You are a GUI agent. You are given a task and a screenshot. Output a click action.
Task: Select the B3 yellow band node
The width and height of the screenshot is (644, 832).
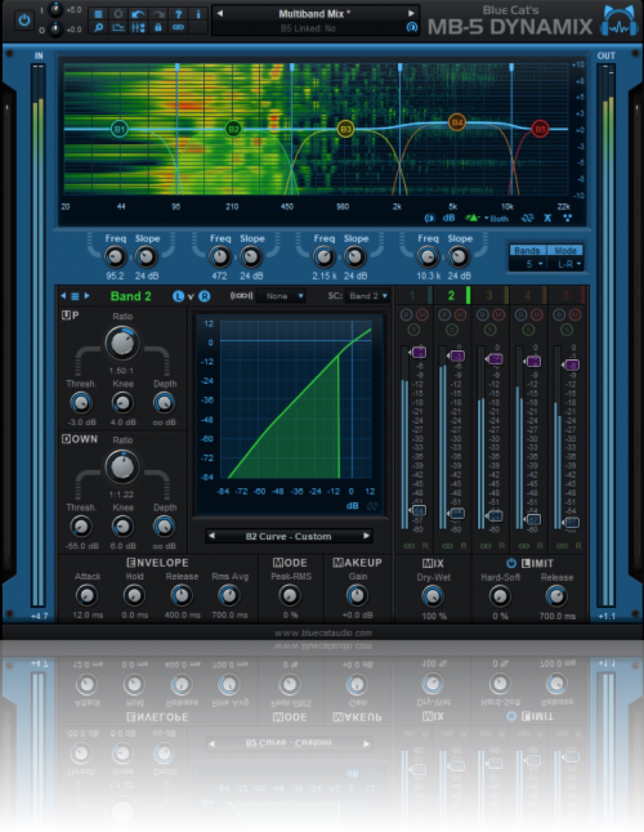pos(345,128)
